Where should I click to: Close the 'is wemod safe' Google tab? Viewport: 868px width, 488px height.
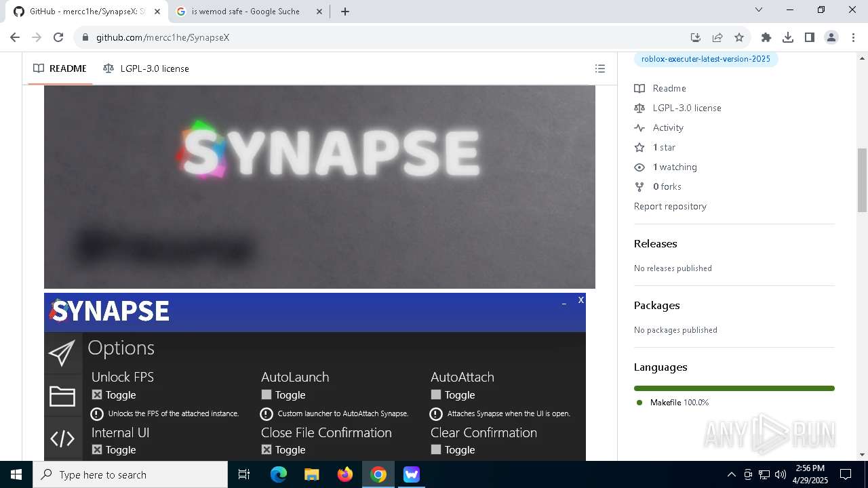tap(318, 12)
